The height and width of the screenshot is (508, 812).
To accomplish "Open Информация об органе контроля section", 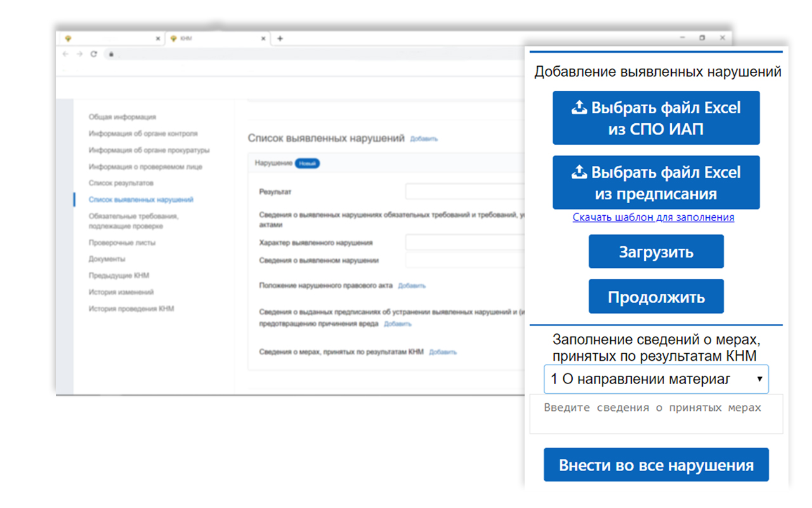I will click(143, 133).
